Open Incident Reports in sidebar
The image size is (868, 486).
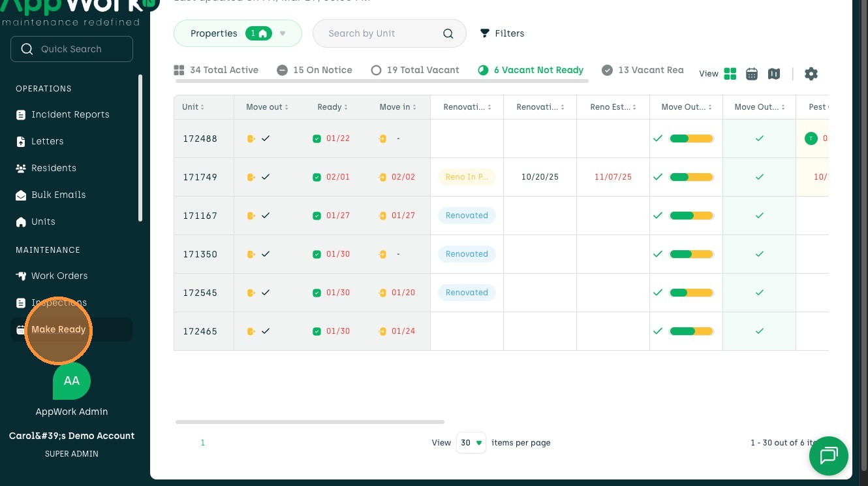70,114
